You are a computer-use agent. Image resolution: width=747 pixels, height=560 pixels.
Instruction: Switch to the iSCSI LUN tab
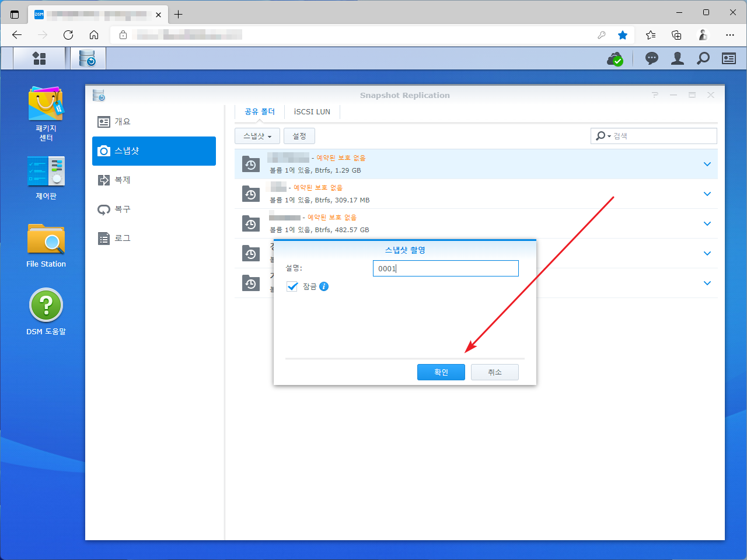tap(312, 111)
